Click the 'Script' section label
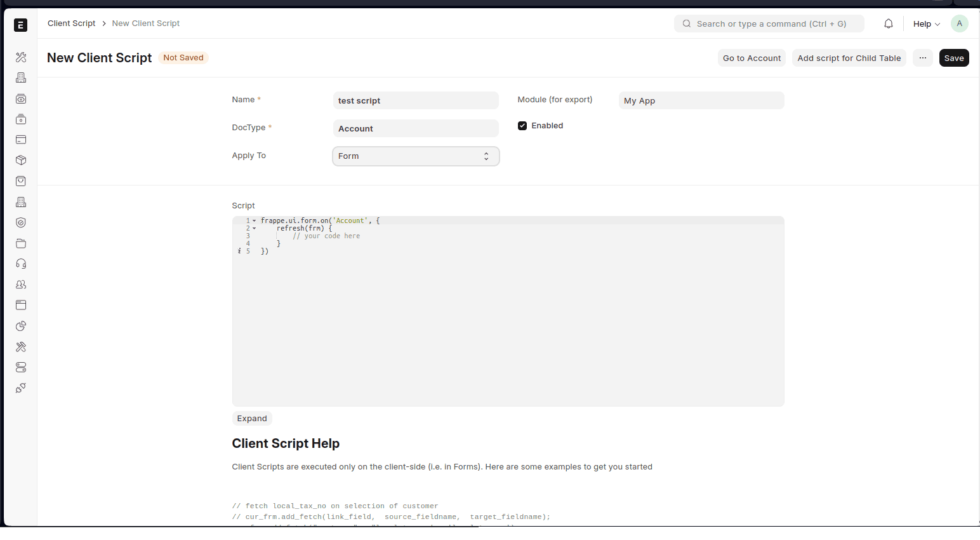The width and height of the screenshot is (980, 540). coord(243,206)
